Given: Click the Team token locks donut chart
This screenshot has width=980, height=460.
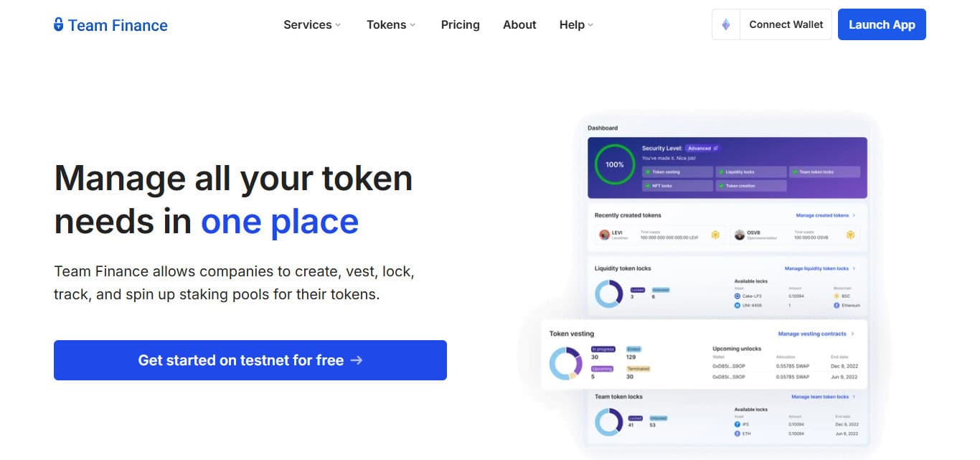Looking at the screenshot, I should [x=609, y=422].
